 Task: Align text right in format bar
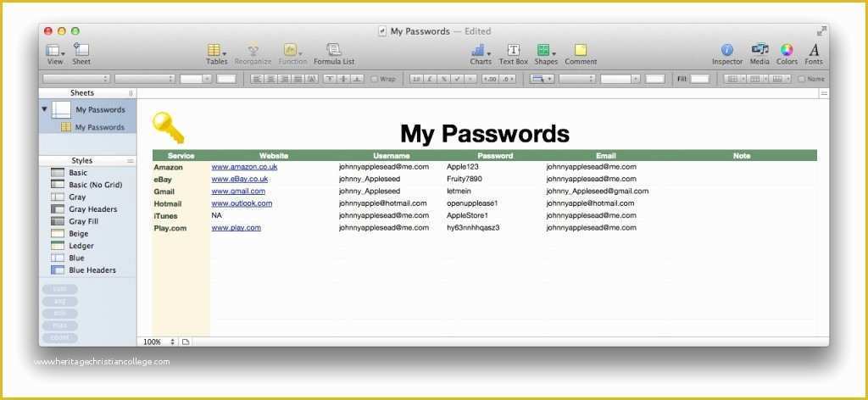pyautogui.click(x=285, y=79)
